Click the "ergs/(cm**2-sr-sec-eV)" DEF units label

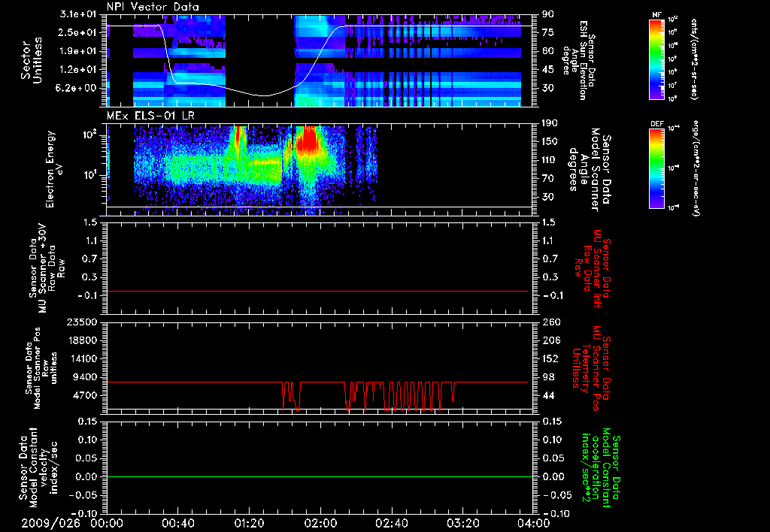(696, 168)
